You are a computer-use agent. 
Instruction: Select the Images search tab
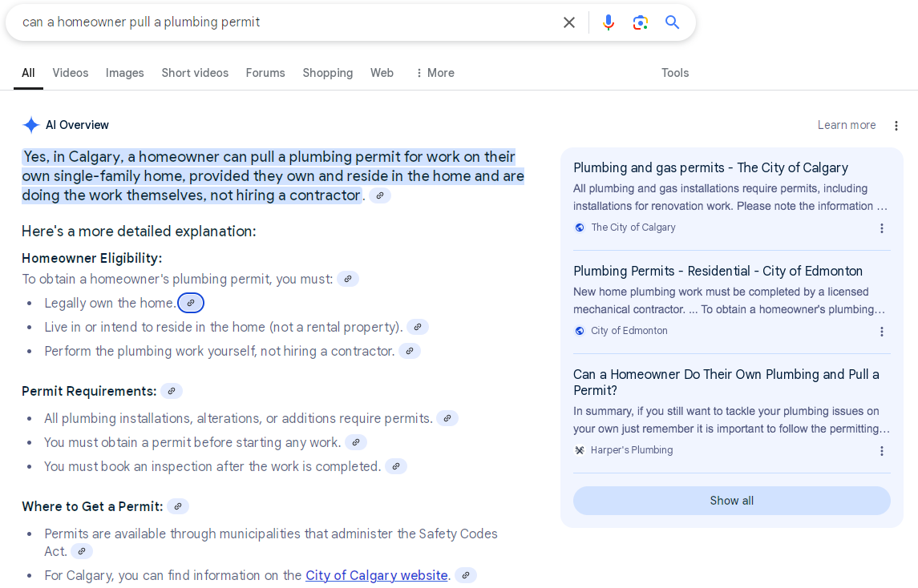125,73
